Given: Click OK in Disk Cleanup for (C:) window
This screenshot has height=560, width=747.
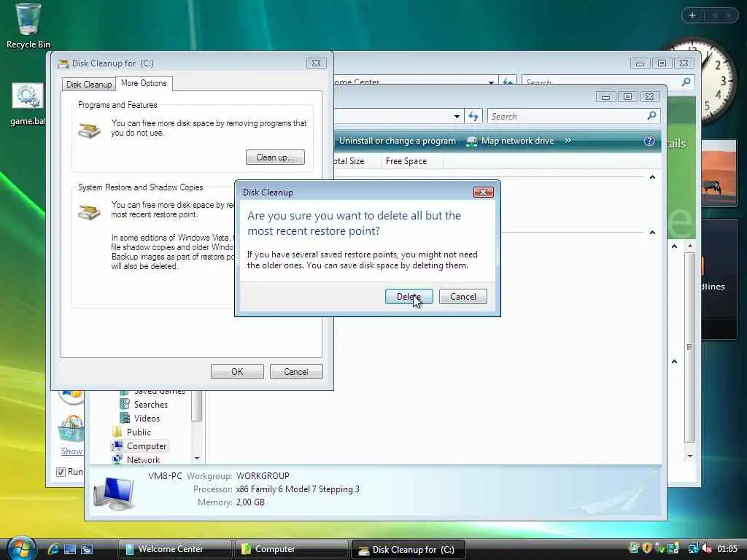Looking at the screenshot, I should pos(237,371).
